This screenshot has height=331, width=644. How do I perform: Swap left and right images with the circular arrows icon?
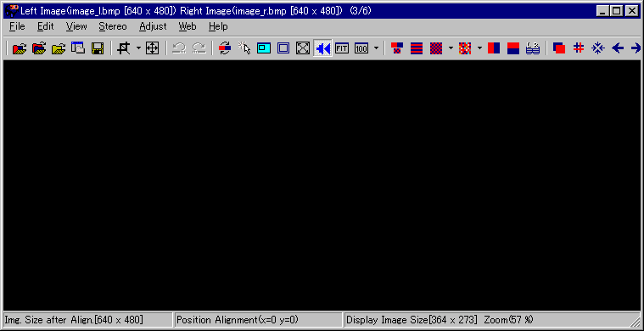(x=225, y=48)
